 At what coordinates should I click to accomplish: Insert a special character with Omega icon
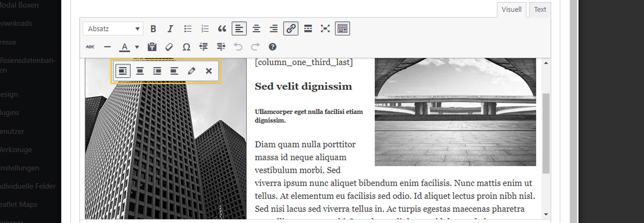click(x=186, y=47)
